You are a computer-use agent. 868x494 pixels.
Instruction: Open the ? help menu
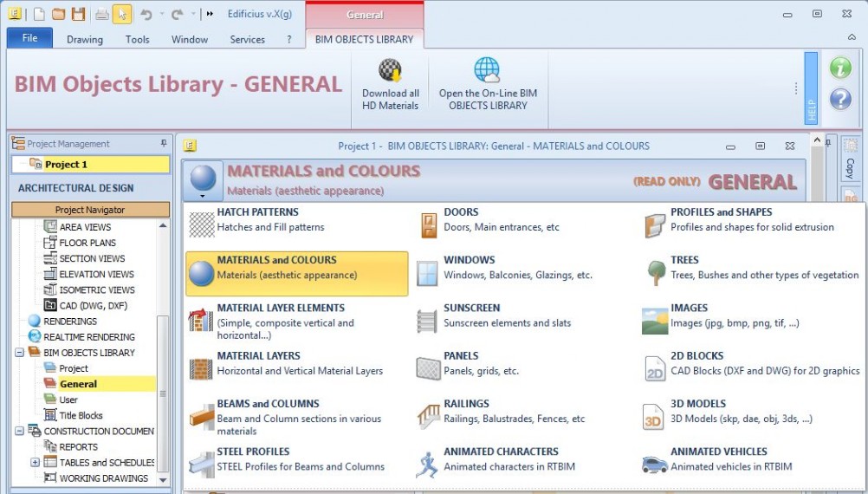coord(289,39)
